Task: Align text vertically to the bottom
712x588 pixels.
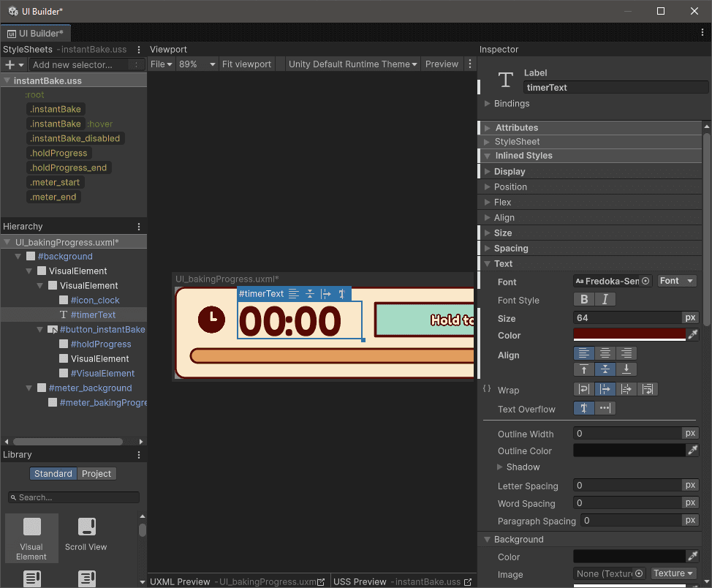Action: click(626, 369)
